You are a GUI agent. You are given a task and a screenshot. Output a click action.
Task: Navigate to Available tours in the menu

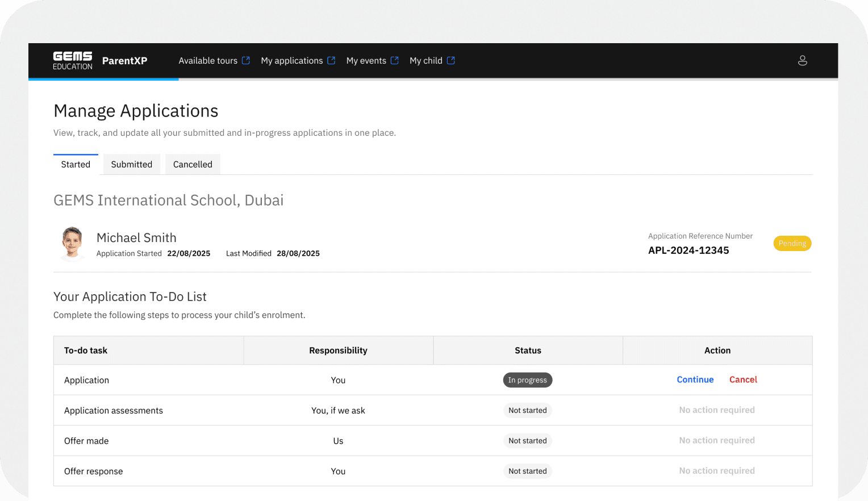[x=208, y=60]
